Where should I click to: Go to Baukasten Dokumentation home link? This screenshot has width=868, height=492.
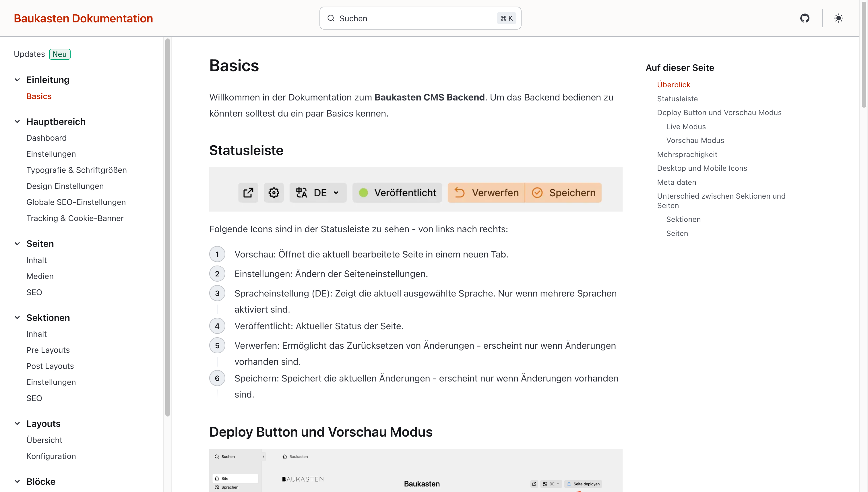click(x=83, y=18)
